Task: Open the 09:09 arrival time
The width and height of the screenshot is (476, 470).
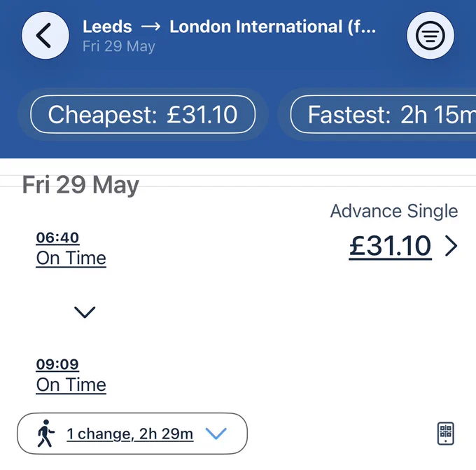Action: pos(57,364)
